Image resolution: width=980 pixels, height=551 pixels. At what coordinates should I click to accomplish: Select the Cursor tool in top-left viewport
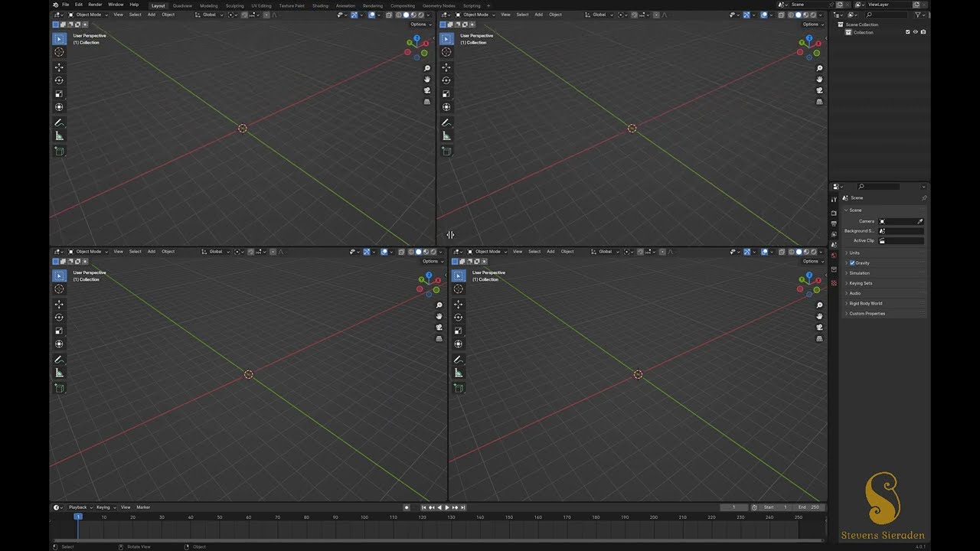pyautogui.click(x=59, y=52)
